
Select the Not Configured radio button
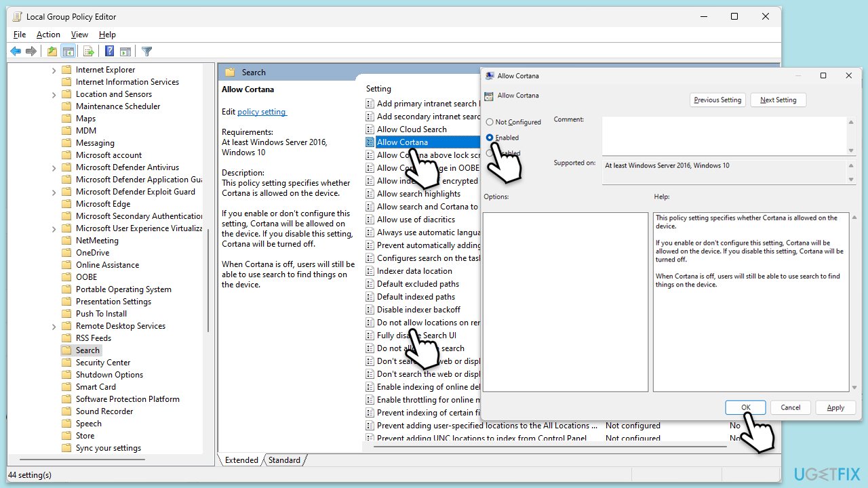[x=490, y=122]
